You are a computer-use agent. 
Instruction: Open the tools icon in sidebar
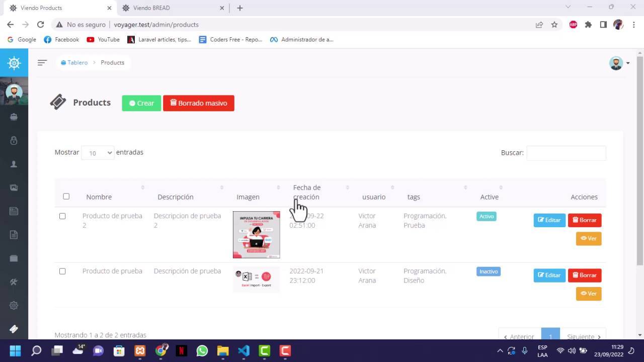14,282
